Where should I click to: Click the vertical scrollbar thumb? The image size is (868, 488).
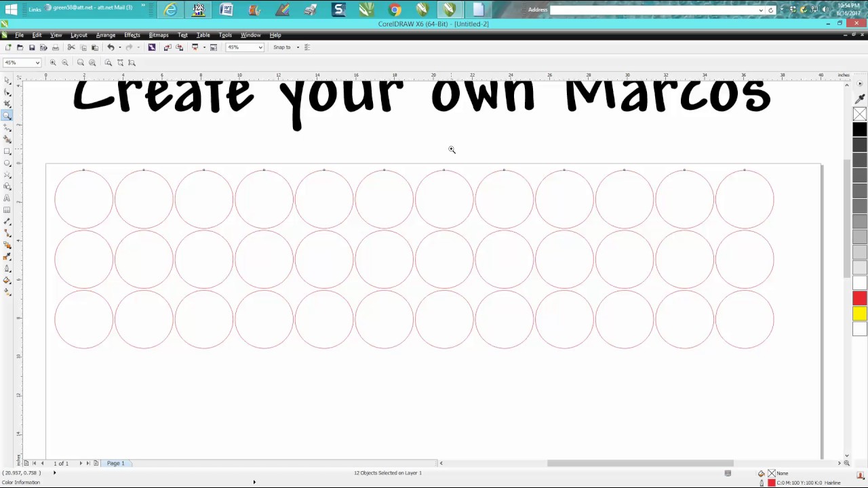pyautogui.click(x=847, y=218)
